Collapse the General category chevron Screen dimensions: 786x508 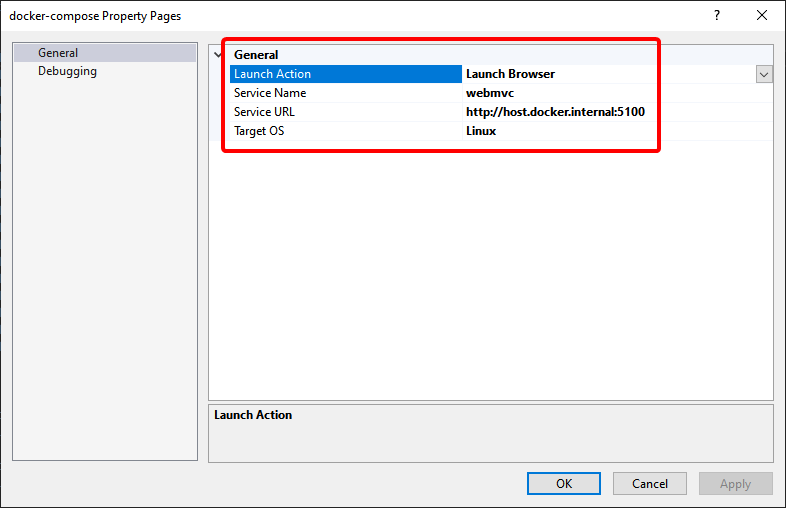click(x=219, y=55)
